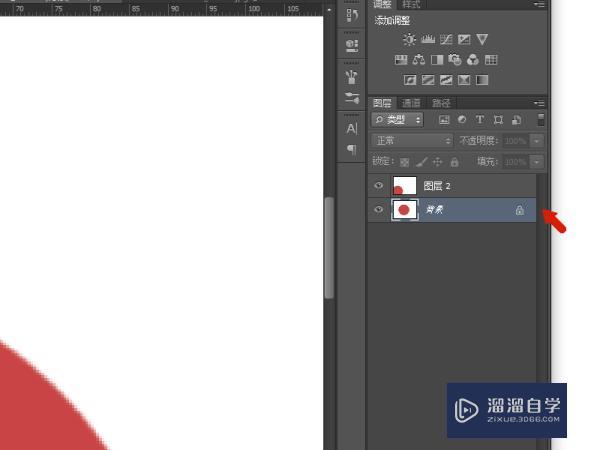
Task: Open the 填充 fill slider arrow
Action: pyautogui.click(x=536, y=162)
